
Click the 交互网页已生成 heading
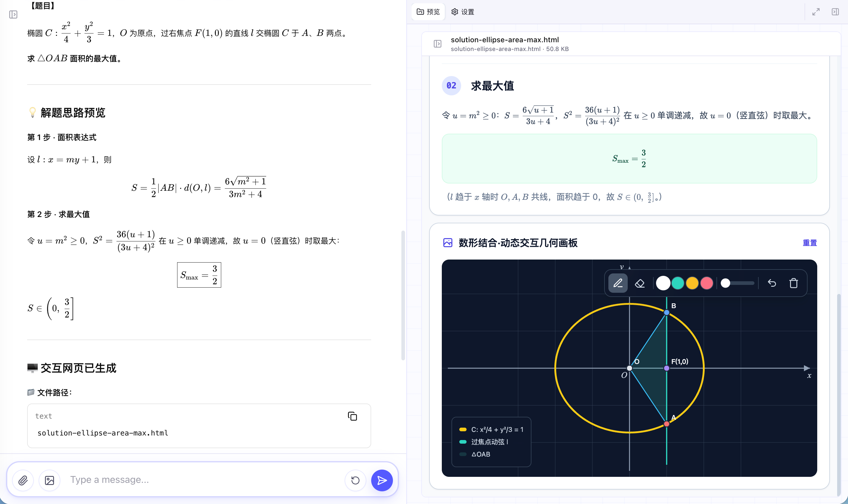click(x=78, y=368)
